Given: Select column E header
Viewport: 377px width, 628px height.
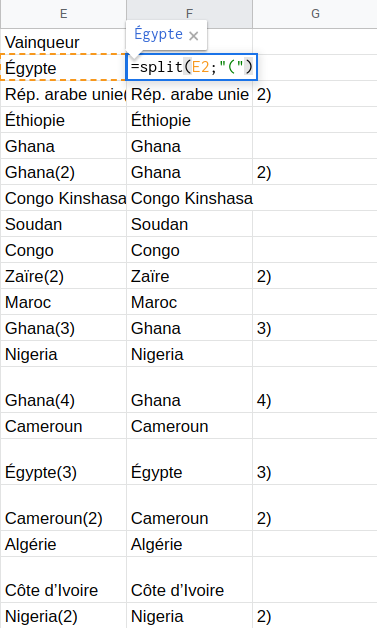Looking at the screenshot, I should click(x=63, y=14).
